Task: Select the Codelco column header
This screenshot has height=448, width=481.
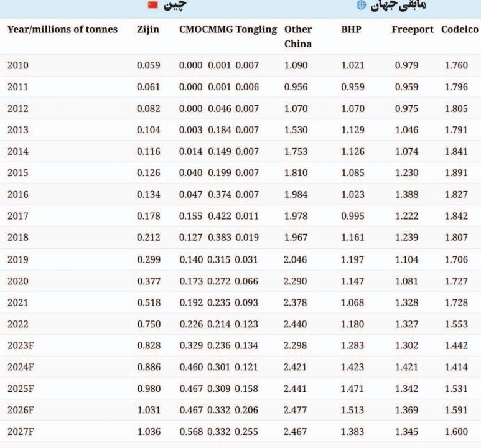Action: [x=460, y=29]
